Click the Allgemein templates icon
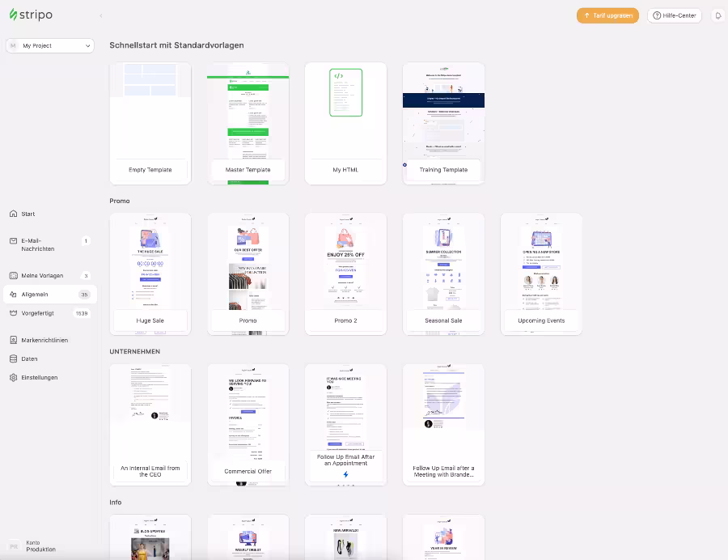This screenshot has width=728, height=560. click(x=14, y=295)
